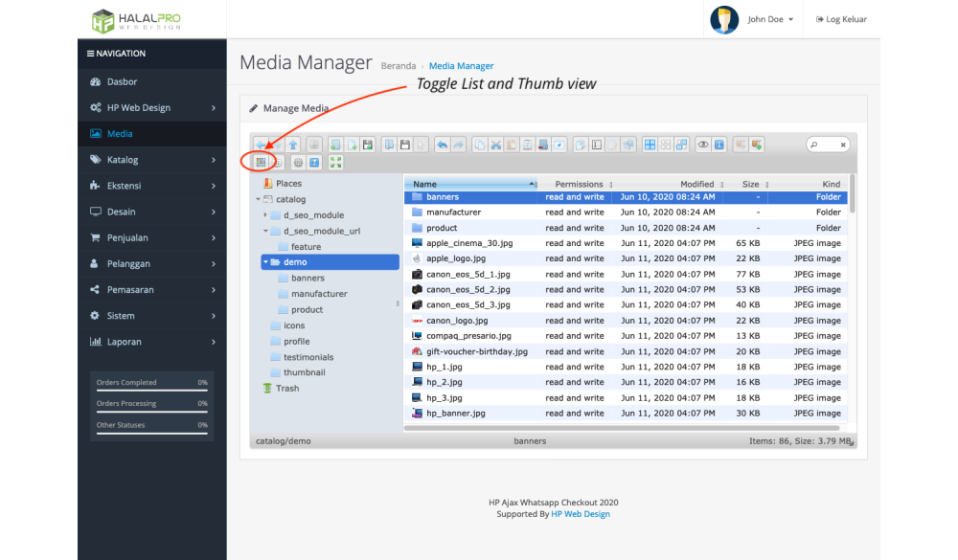Click the blue Back arrow in toolbar
This screenshot has width=958, height=560.
tap(262, 145)
